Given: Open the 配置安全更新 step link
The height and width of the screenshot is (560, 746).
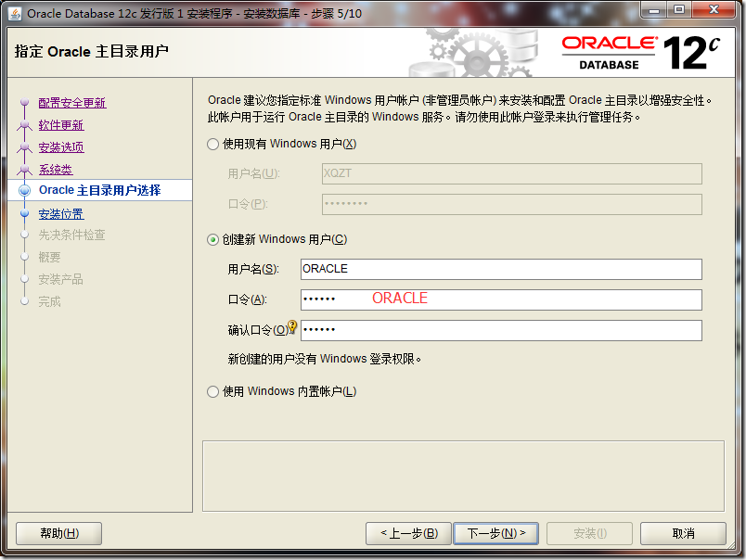Looking at the screenshot, I should (72, 103).
